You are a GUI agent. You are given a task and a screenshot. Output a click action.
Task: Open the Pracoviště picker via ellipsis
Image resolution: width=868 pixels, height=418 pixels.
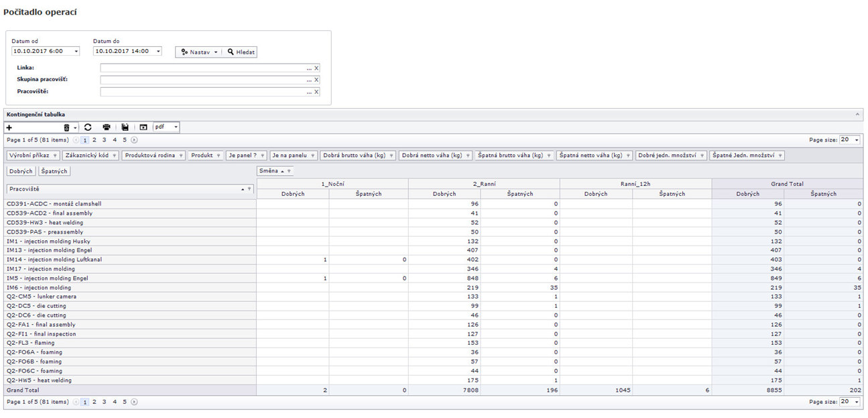[309, 92]
